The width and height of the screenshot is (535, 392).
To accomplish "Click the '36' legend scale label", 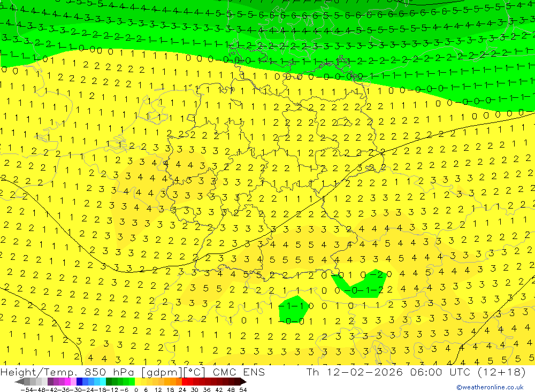I will click(x=207, y=390).
